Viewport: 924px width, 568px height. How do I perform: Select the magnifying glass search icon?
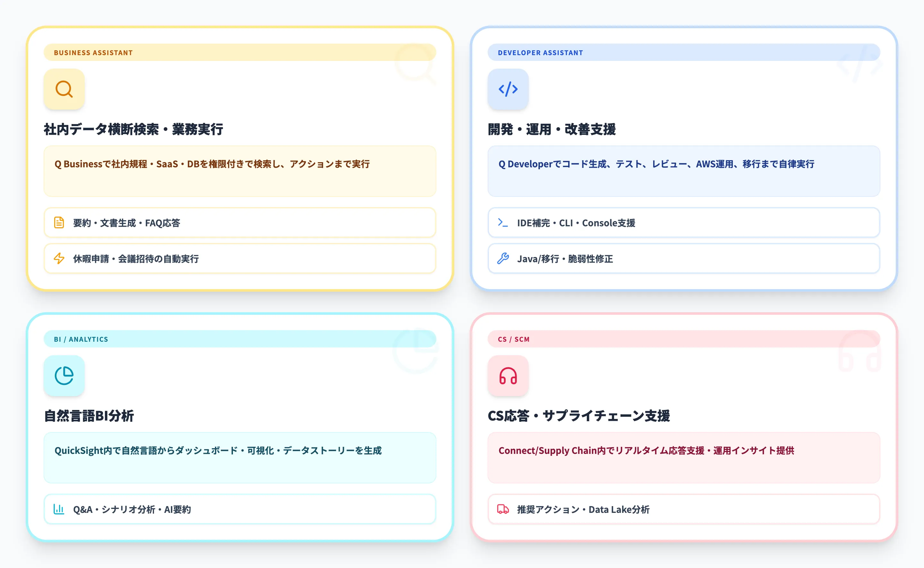point(64,89)
